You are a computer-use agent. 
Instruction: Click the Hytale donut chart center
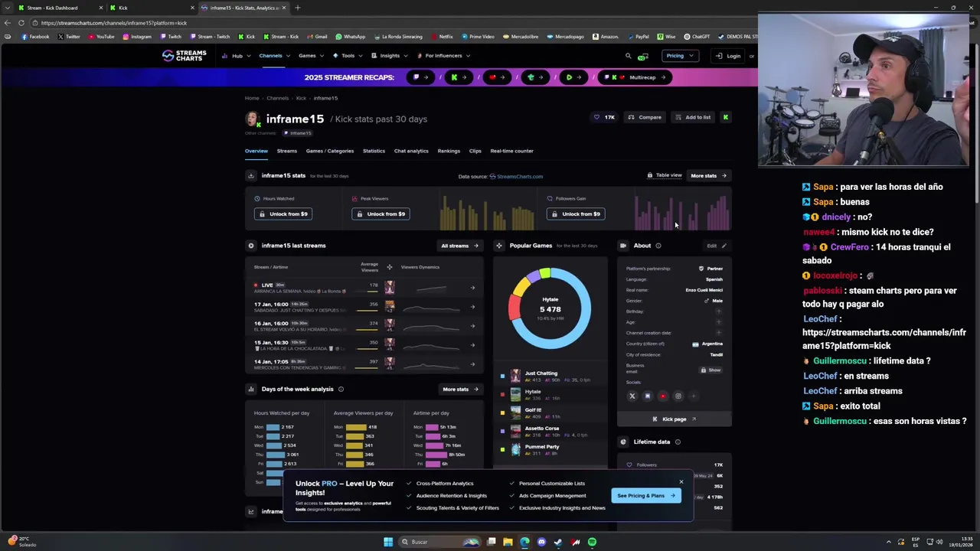[550, 308]
